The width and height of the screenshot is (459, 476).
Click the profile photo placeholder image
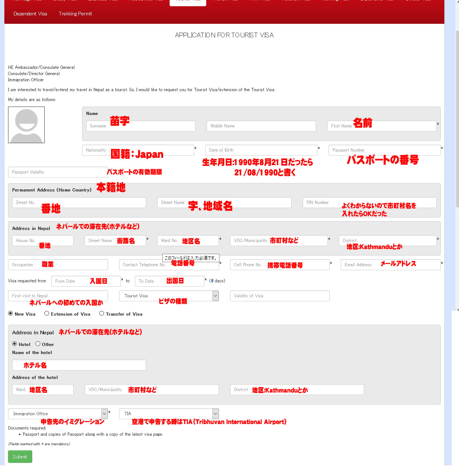(x=26, y=125)
